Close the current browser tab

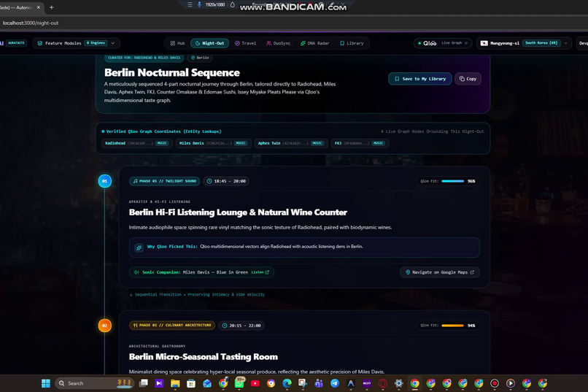point(38,7)
